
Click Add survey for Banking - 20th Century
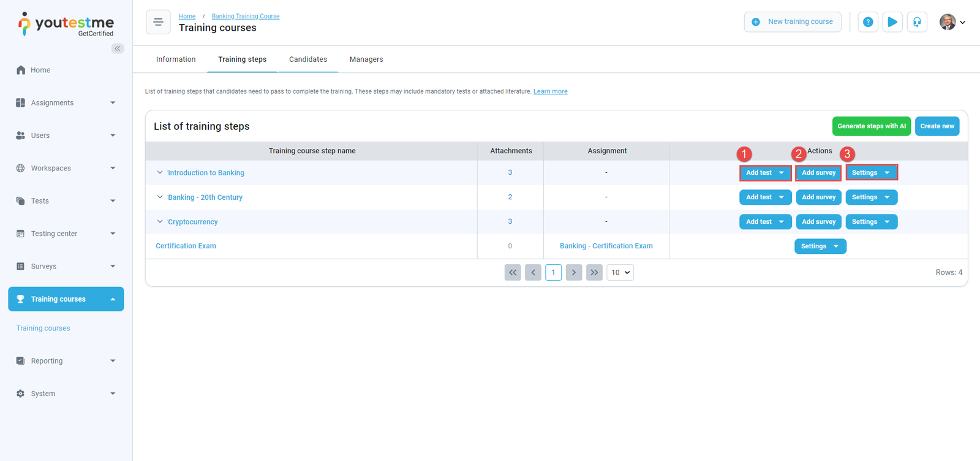click(x=818, y=197)
